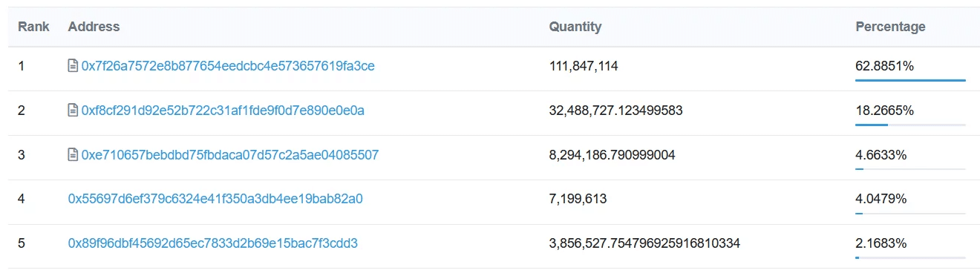
Task: Open address 0x55697d6ef379c6324e41f350a3db4ee19bab82a0
Action: pos(215,199)
